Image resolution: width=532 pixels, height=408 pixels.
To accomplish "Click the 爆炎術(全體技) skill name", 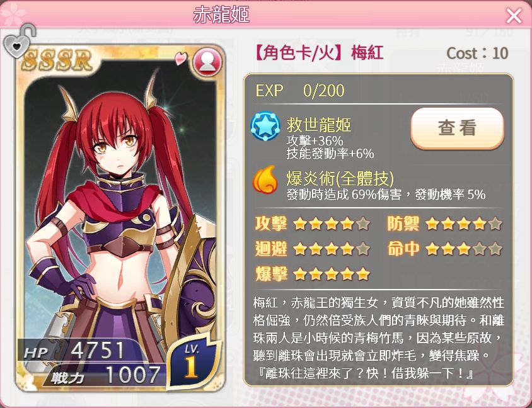I will coord(340,178).
